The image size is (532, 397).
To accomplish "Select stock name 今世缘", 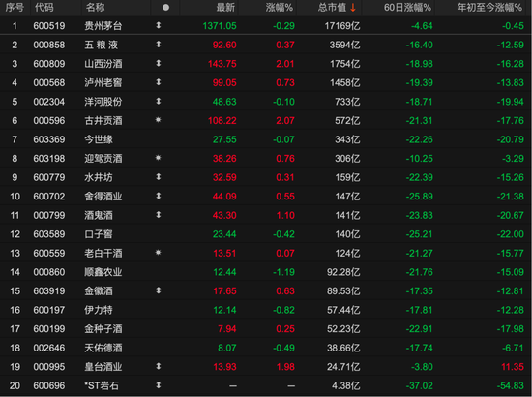I will 99,139.
